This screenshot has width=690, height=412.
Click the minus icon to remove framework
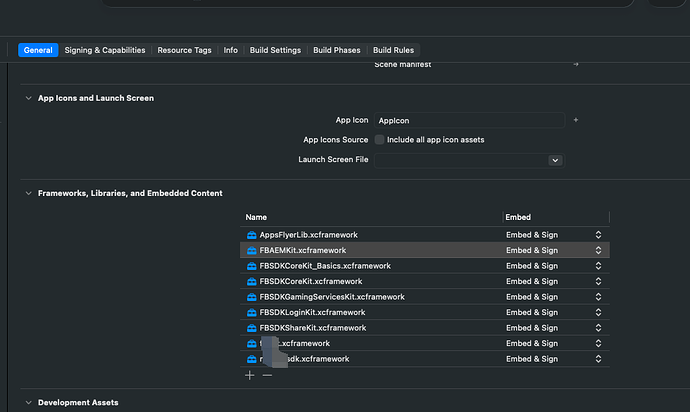[267, 375]
